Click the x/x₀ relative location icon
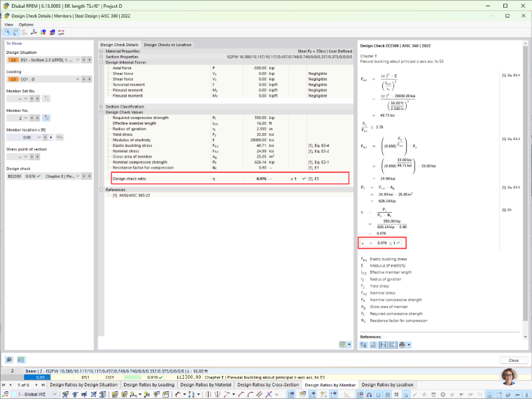This screenshot has height=399, width=532. [x=59, y=137]
